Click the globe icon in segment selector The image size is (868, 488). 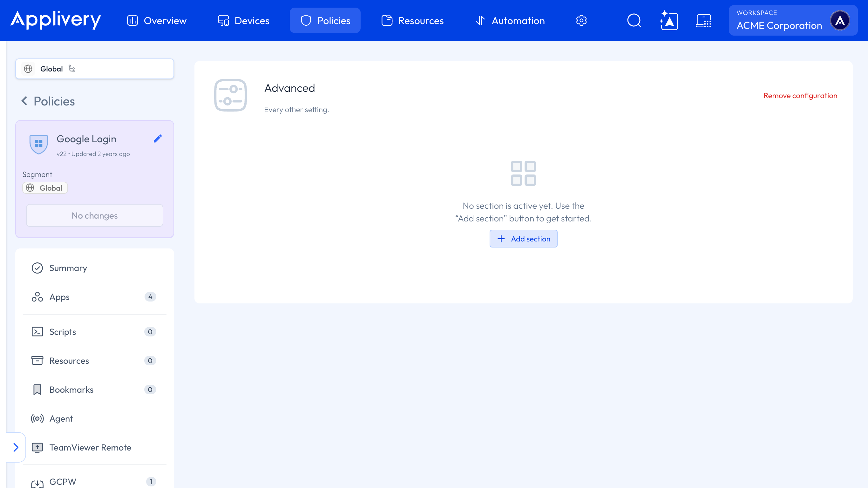28,69
